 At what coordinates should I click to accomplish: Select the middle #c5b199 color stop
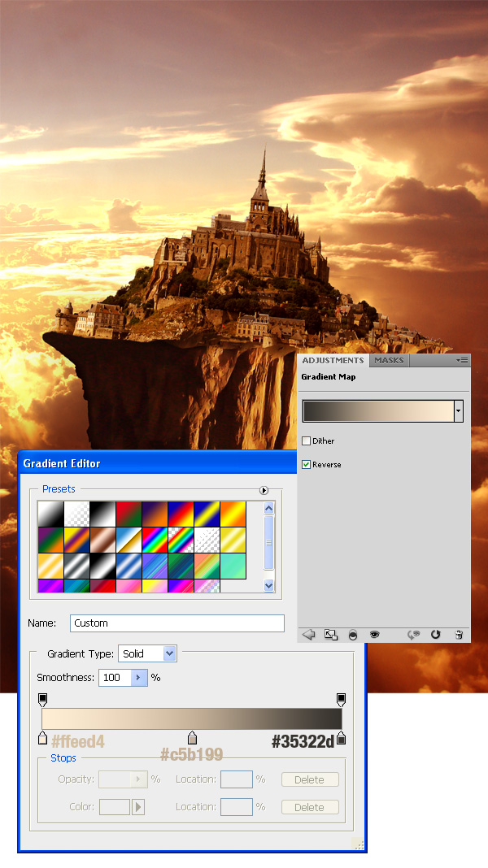click(x=192, y=737)
